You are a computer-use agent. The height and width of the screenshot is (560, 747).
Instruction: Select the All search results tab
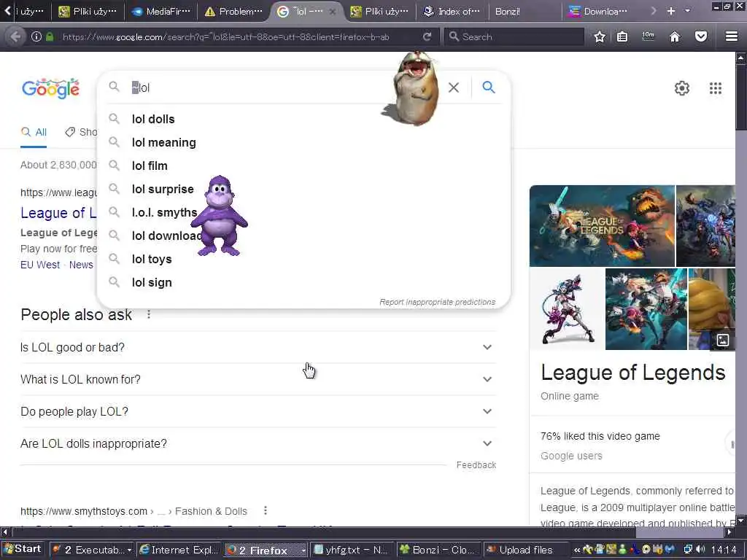coord(34,132)
